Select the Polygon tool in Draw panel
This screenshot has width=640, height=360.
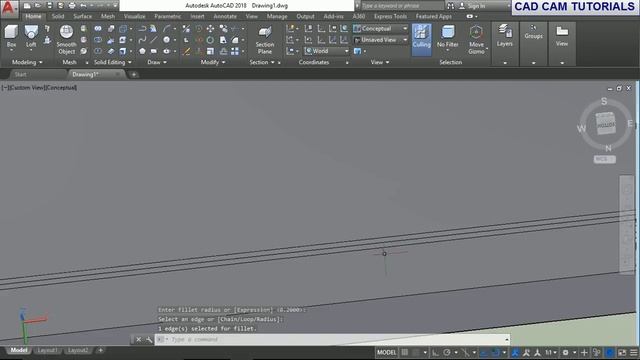tap(142, 51)
